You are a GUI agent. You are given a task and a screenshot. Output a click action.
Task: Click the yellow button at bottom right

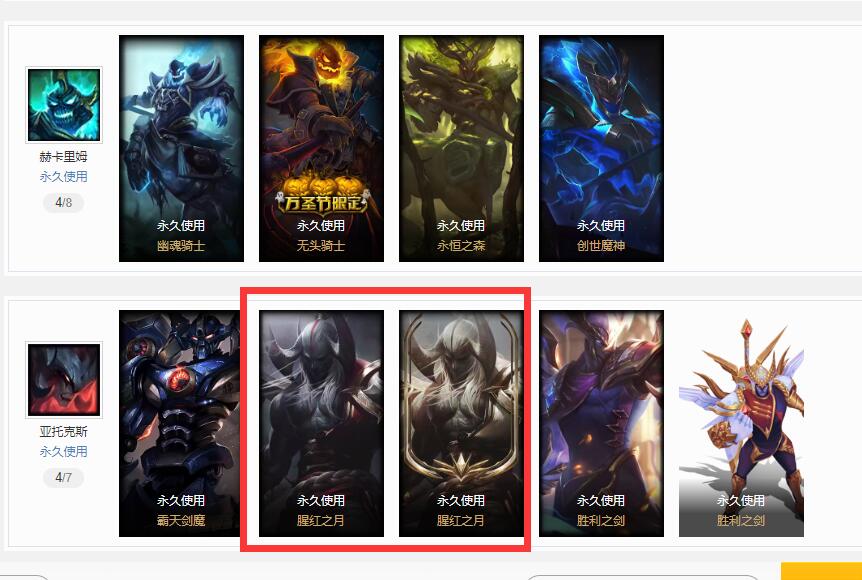click(821, 571)
